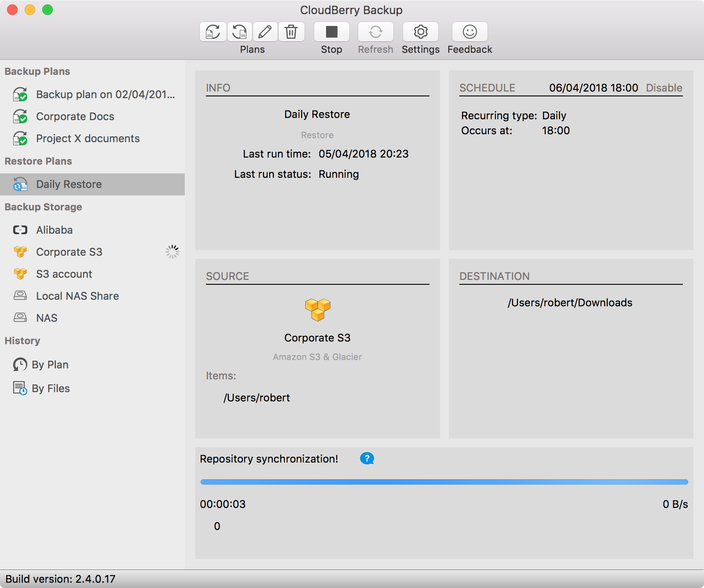Select the Daily Restore plan
This screenshot has height=588, width=704.
(92, 184)
